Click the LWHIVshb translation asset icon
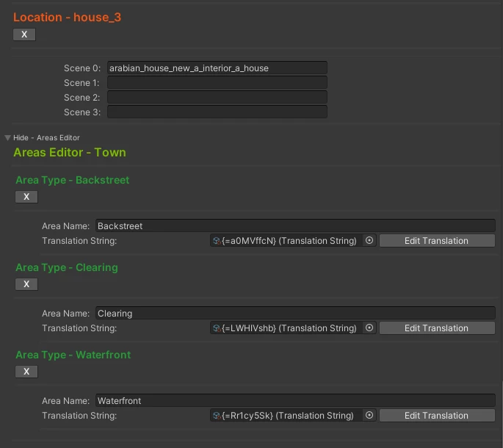Screen dimensions: 503x448 click(x=217, y=328)
